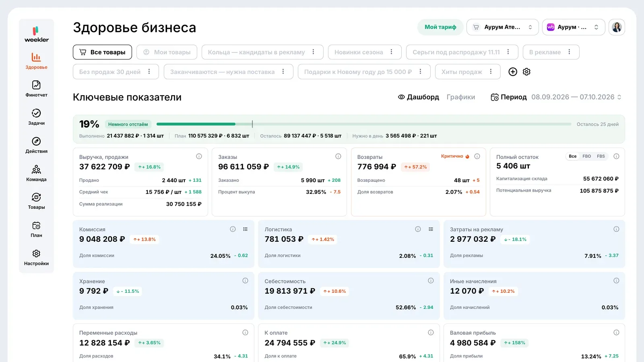Image resolution: width=644 pixels, height=362 pixels.
Task: Open Настройки in the sidebar
Action: tap(36, 257)
